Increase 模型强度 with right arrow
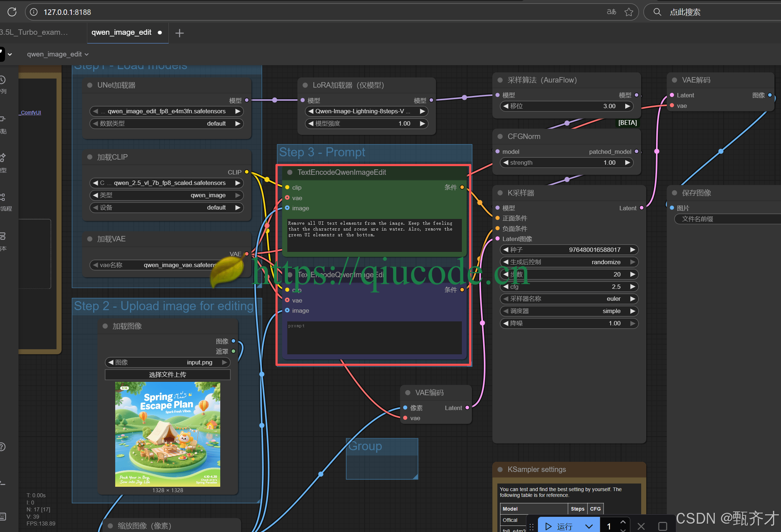The width and height of the screenshot is (781, 532). pyautogui.click(x=422, y=123)
